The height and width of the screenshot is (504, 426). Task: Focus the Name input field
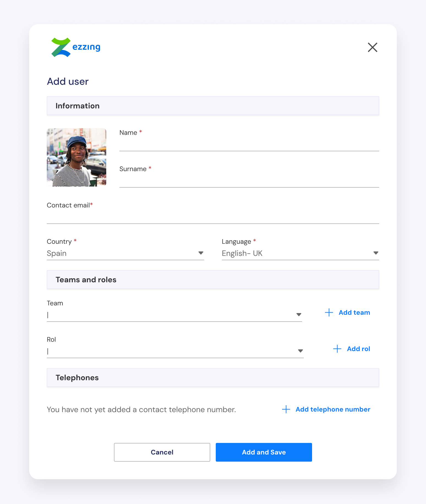[249, 144]
